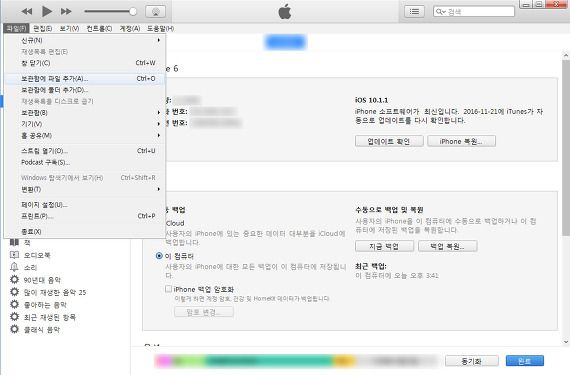Open the 컨트롤(C) menu
This screenshot has height=375, width=570.
pyautogui.click(x=99, y=28)
